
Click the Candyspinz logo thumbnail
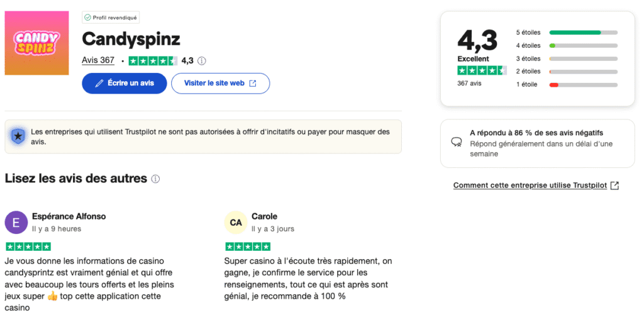[x=36, y=43]
